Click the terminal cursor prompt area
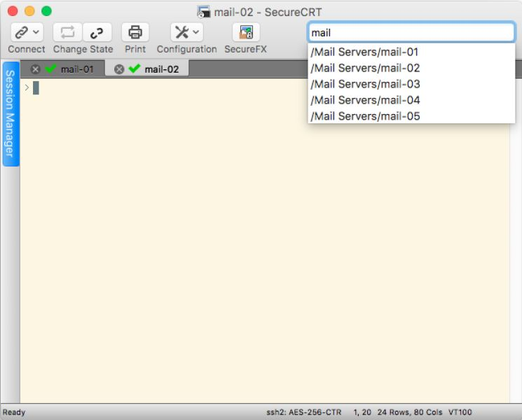 coord(36,87)
